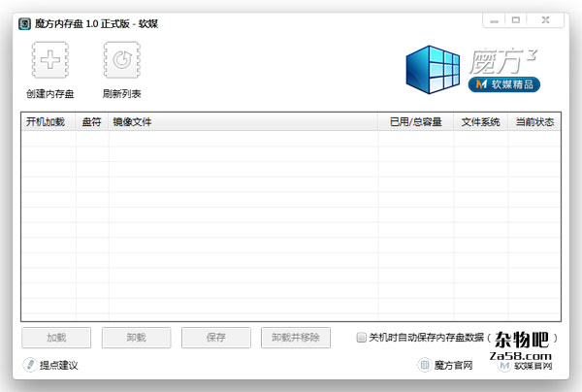Click the grid icon beside 魔方官网
Image resolution: width=582 pixels, height=392 pixels.
click(x=424, y=365)
